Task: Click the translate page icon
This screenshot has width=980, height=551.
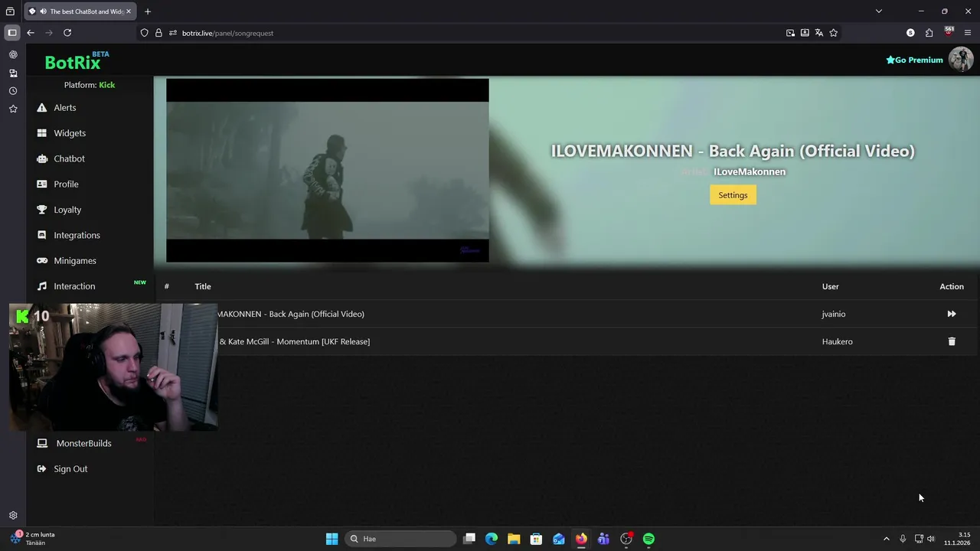Action: point(819,33)
